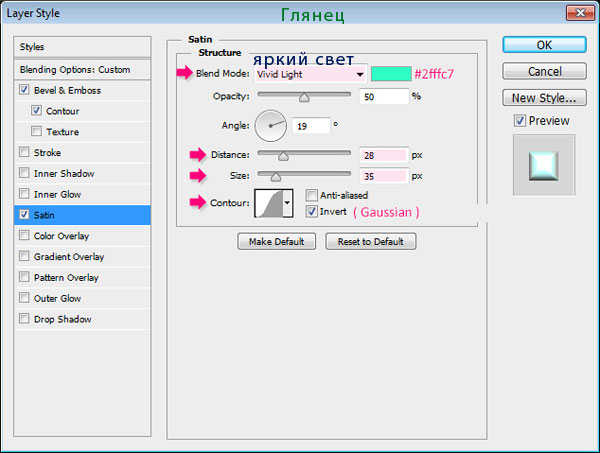Click the Distance value field
600x453 pixels.
(384, 155)
